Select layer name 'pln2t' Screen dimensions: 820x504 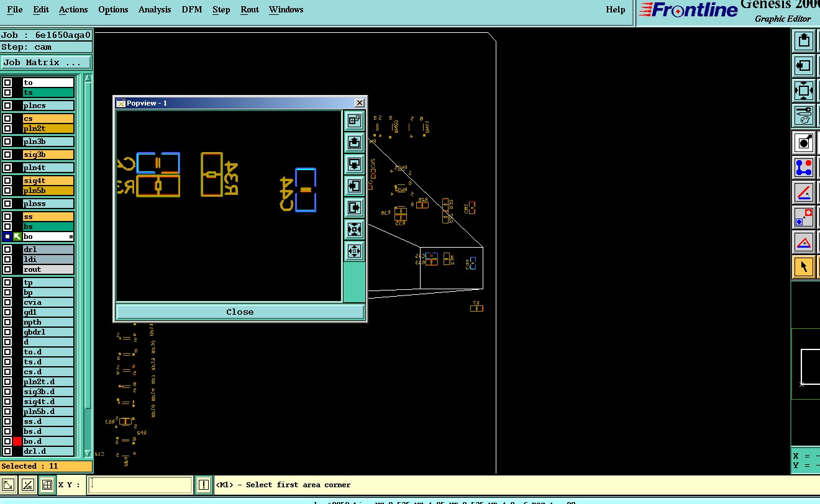click(x=48, y=128)
